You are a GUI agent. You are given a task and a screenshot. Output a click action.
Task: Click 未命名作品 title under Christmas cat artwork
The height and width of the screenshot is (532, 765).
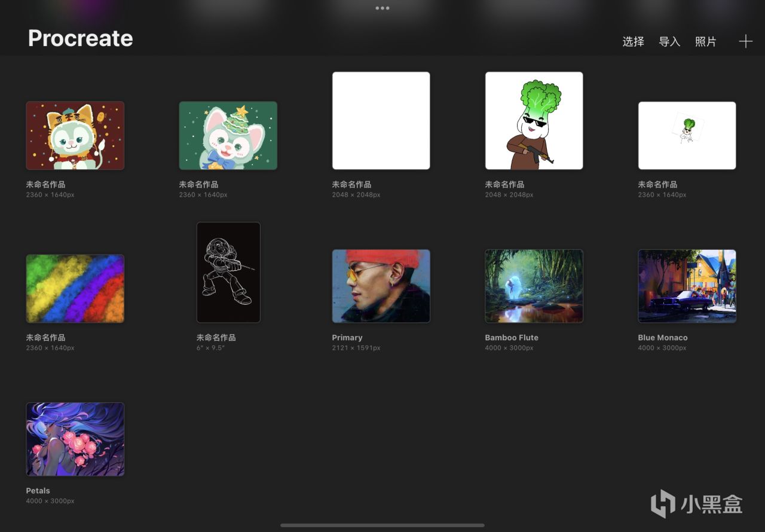pyautogui.click(x=199, y=185)
